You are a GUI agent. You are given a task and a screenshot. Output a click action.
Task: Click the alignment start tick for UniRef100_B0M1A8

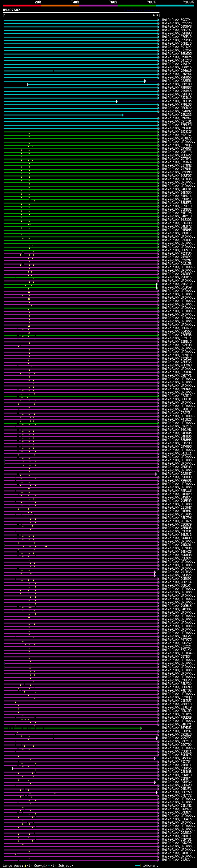(x=28, y=84)
